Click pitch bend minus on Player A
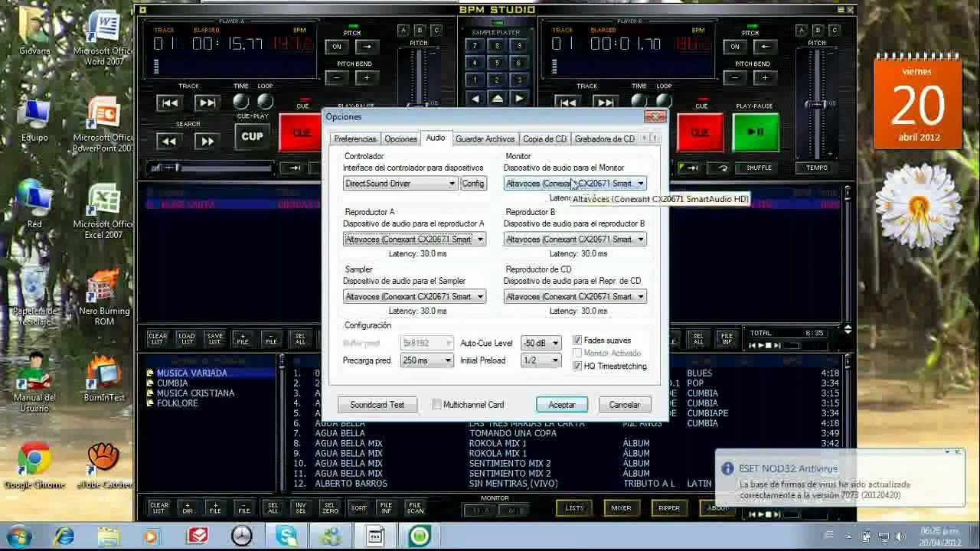Image resolution: width=980 pixels, height=551 pixels. pyautogui.click(x=337, y=78)
